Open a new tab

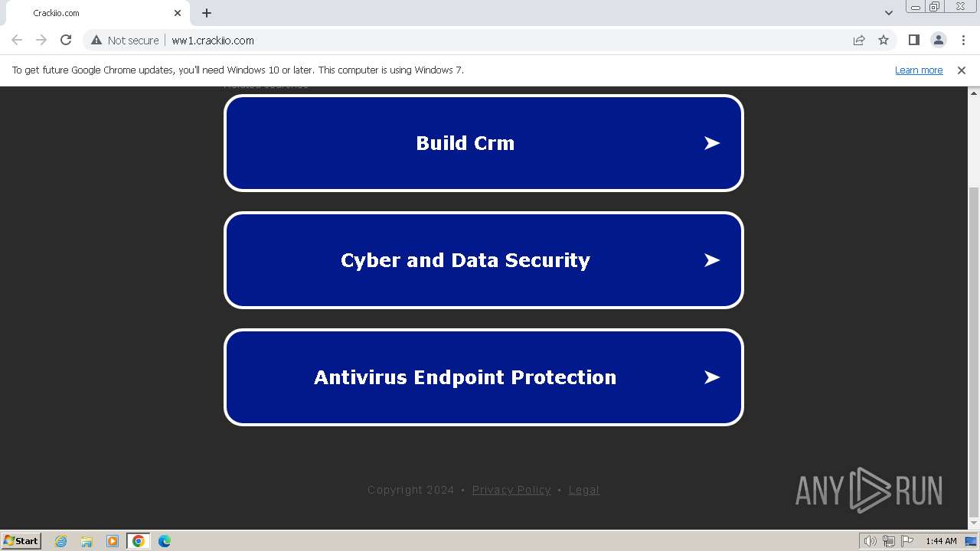tap(207, 13)
